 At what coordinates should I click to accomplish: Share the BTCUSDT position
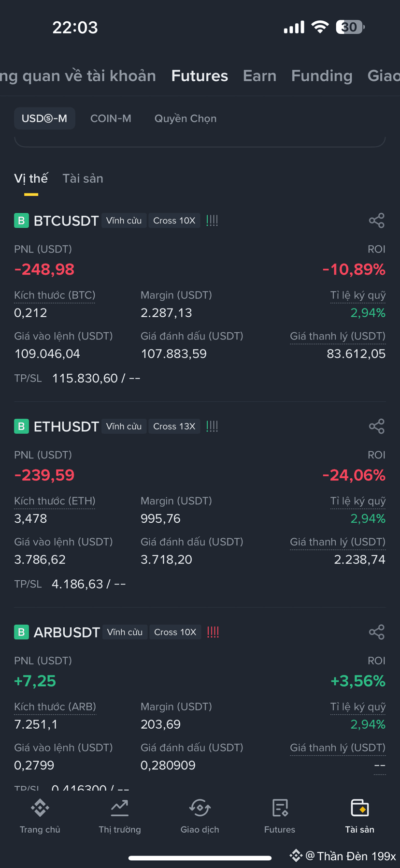pos(376,221)
